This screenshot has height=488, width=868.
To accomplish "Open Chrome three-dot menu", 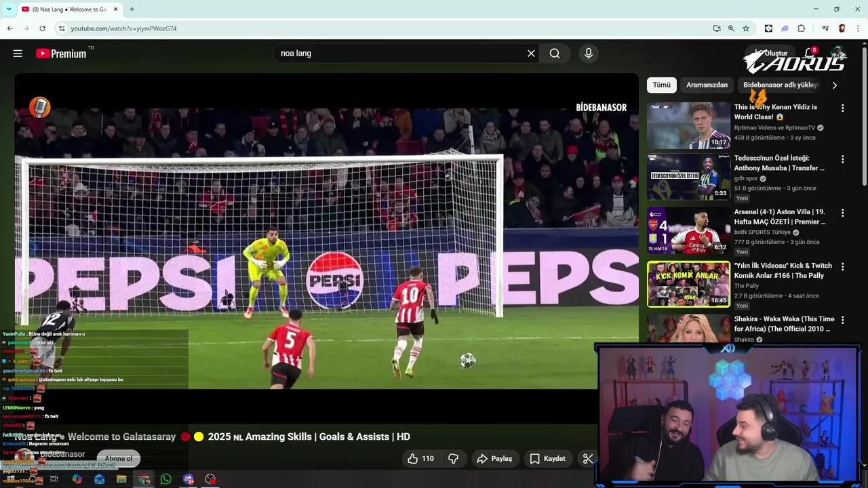I will [858, 28].
